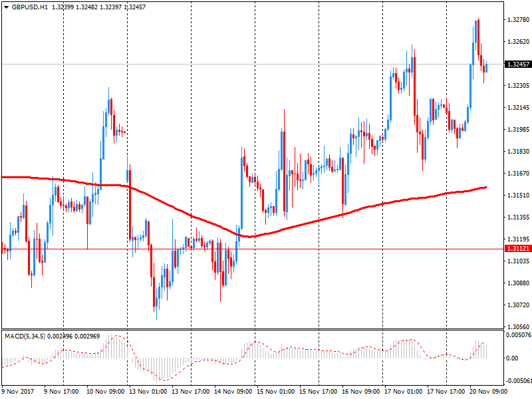
Task: Click the 1.30720 price scale value
Action: [518, 305]
